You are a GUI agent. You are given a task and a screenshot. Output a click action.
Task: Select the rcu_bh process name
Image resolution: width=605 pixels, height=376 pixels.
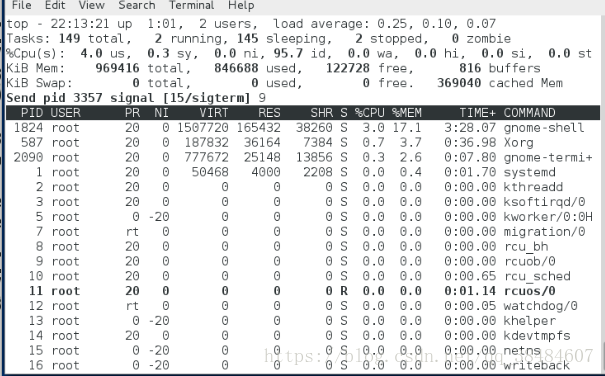526,247
